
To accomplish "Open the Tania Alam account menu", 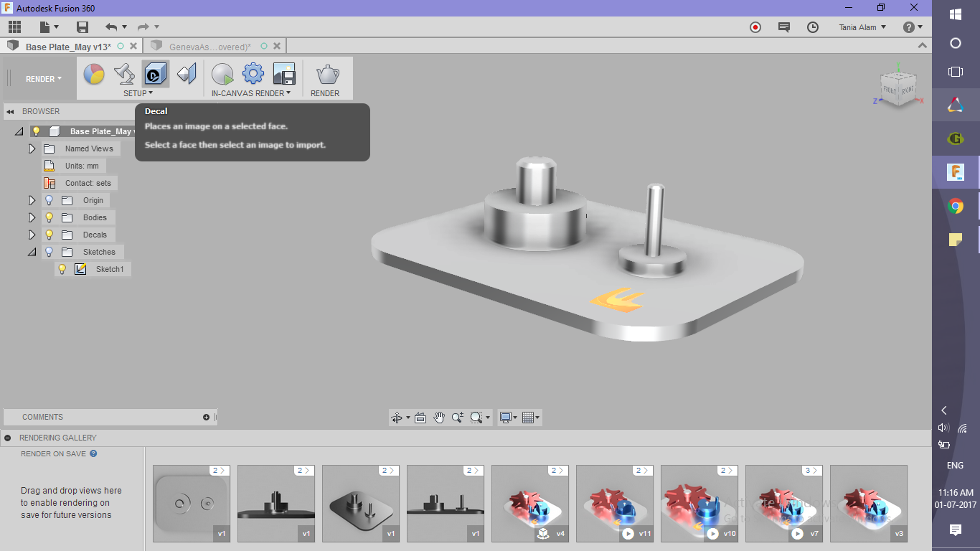I will coord(862,27).
